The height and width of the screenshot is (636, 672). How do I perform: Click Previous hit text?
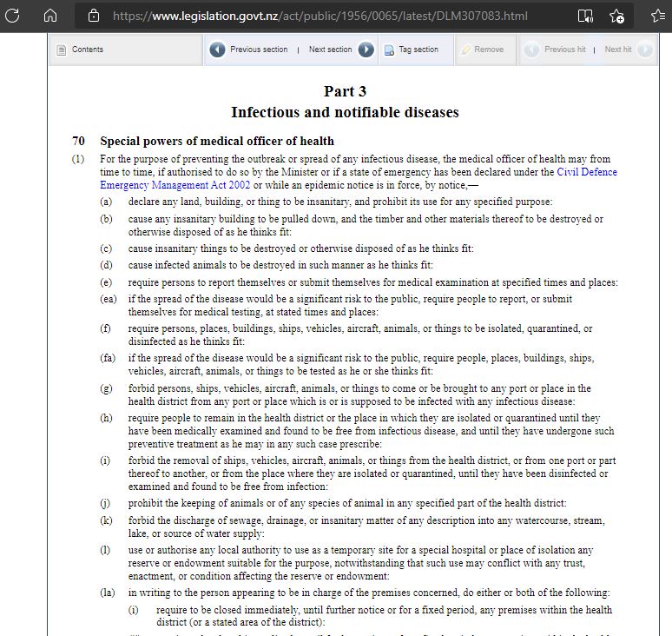point(565,50)
